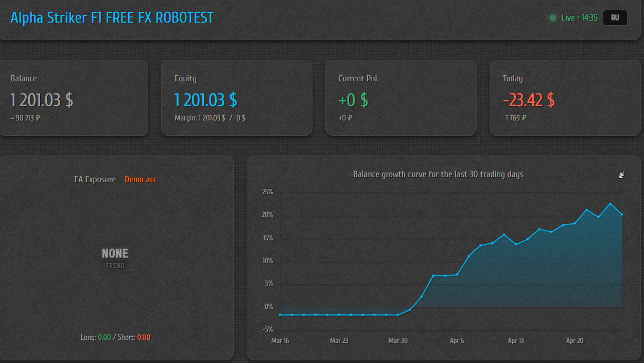
Task: Click the green Current PnL +0 $ value
Action: coord(353,100)
